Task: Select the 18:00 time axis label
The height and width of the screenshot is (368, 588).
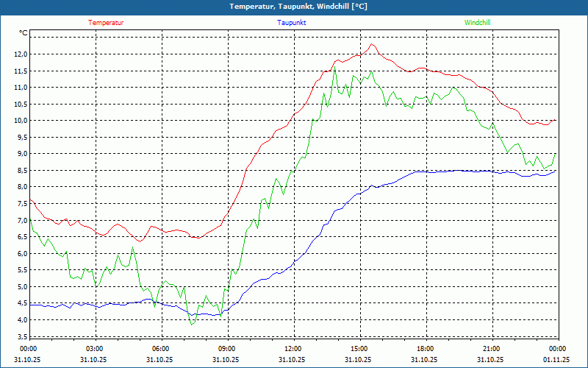Action: point(425,349)
